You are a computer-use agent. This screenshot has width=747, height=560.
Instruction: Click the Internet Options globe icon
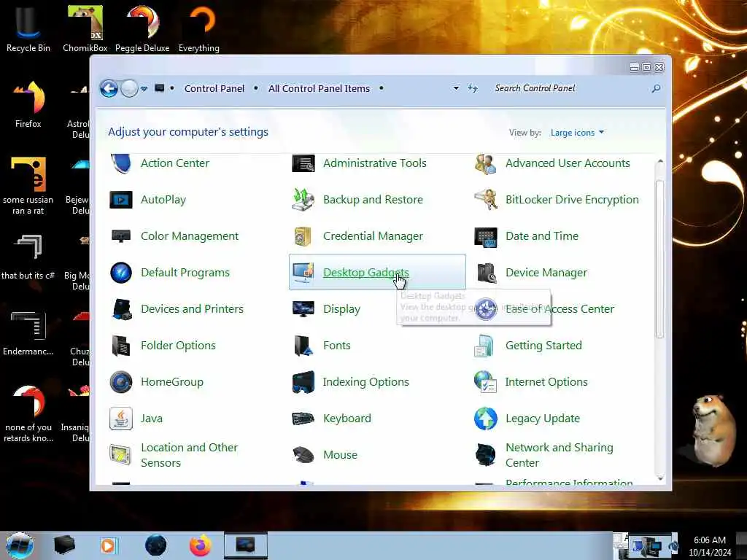[x=485, y=382]
